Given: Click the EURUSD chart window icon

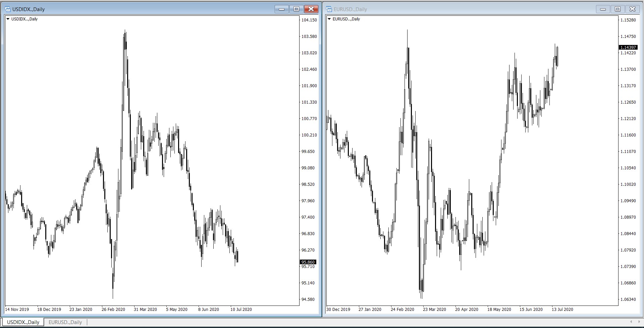Looking at the screenshot, I should pyautogui.click(x=329, y=9).
